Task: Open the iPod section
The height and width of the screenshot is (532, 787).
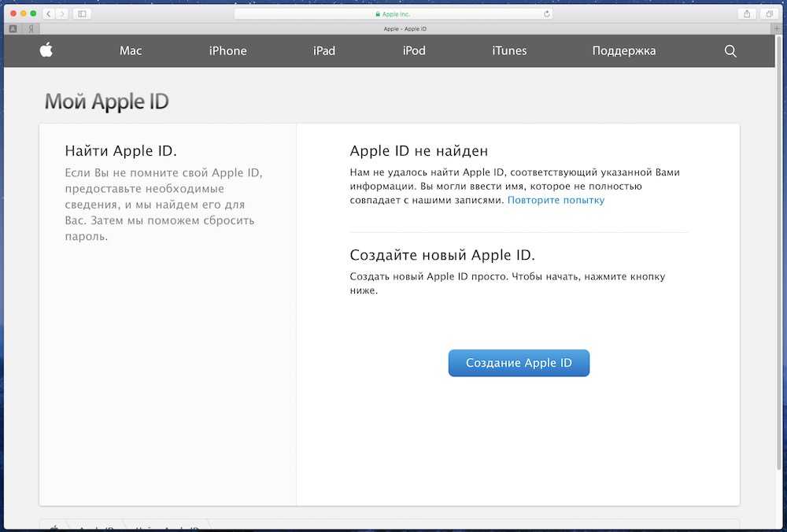Action: 414,50
